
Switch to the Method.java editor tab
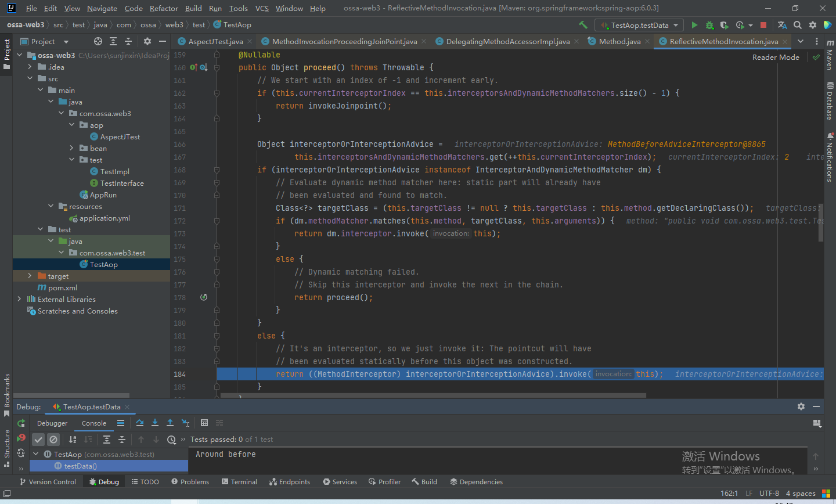coord(619,41)
